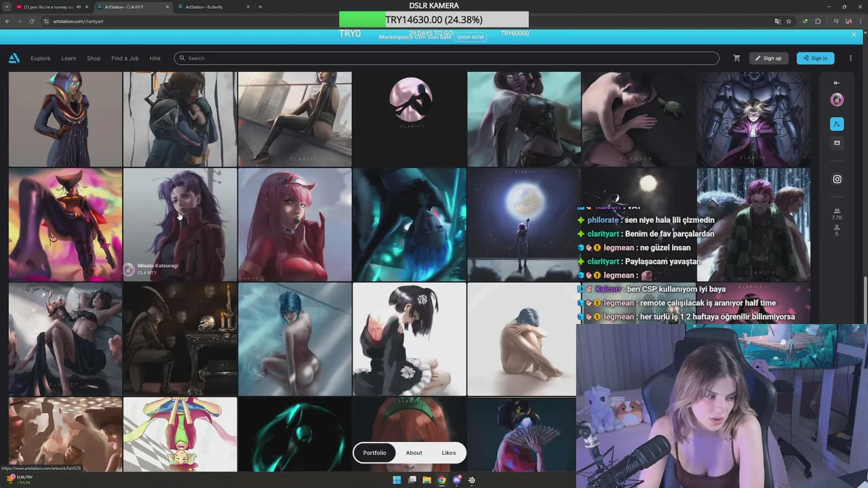Open the Chrome three-dot menu
This screenshot has width=868, height=488.
click(859, 21)
